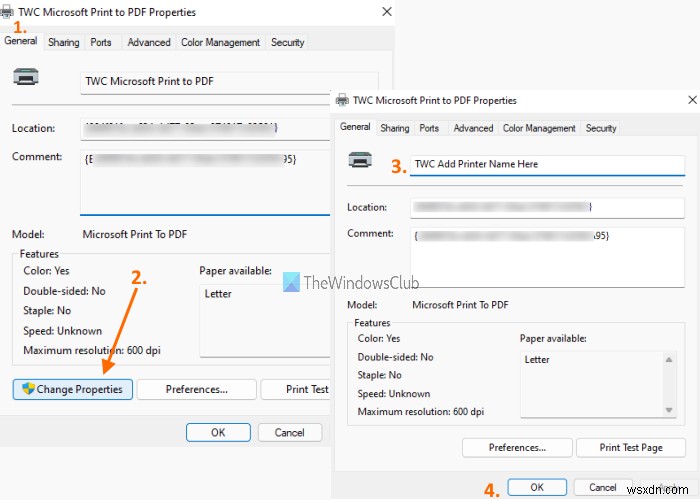Click printer icon in right window title bar
The image size is (700, 500).
[342, 100]
